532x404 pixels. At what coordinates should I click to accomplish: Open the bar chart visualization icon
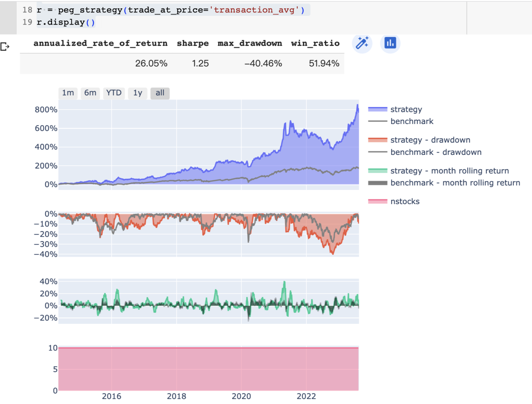390,43
